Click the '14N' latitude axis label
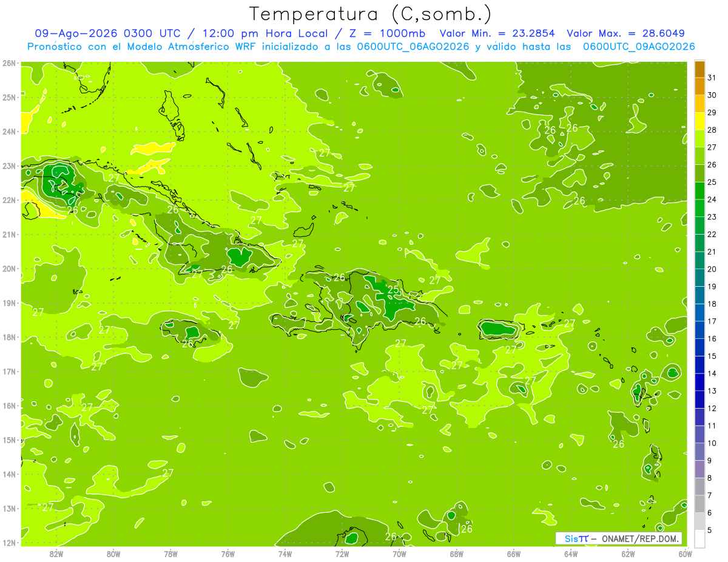 coord(9,474)
